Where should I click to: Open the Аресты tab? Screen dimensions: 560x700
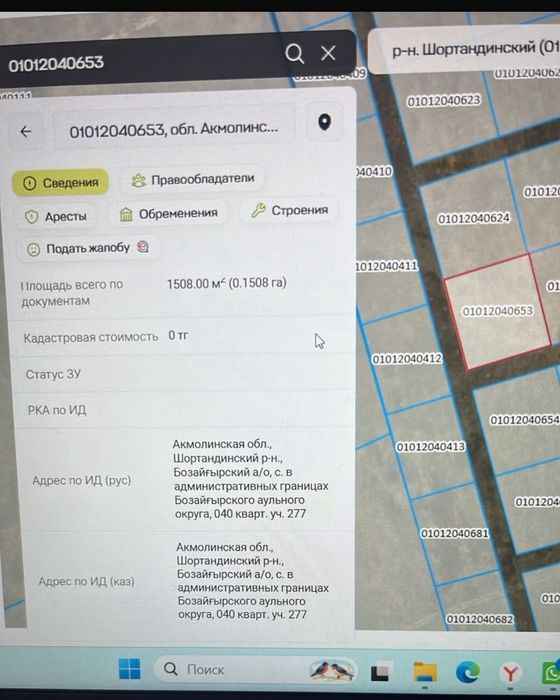tap(56, 217)
